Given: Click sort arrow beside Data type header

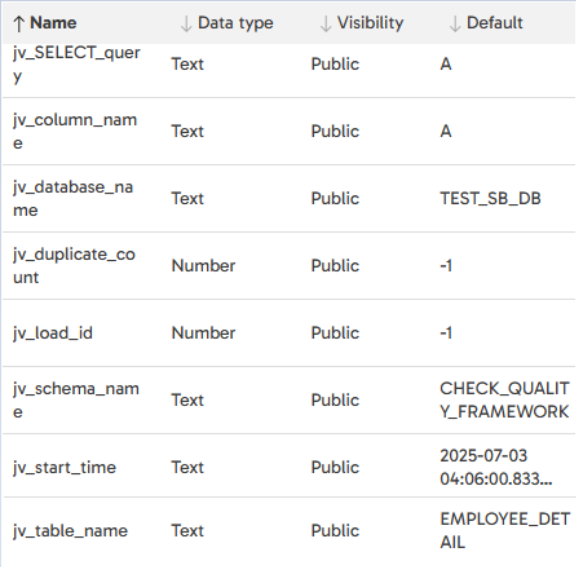Looking at the screenshot, I should pyautogui.click(x=186, y=24).
